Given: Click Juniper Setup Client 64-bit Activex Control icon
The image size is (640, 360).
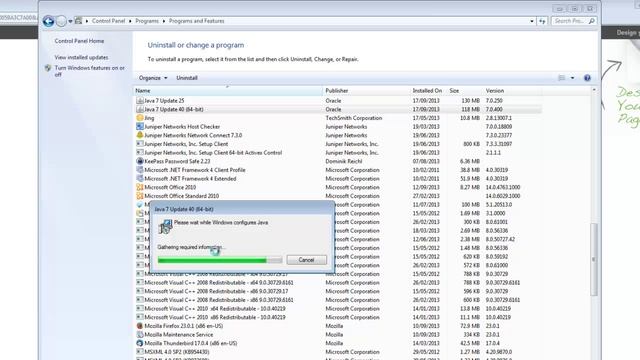Looking at the screenshot, I should (140, 153).
